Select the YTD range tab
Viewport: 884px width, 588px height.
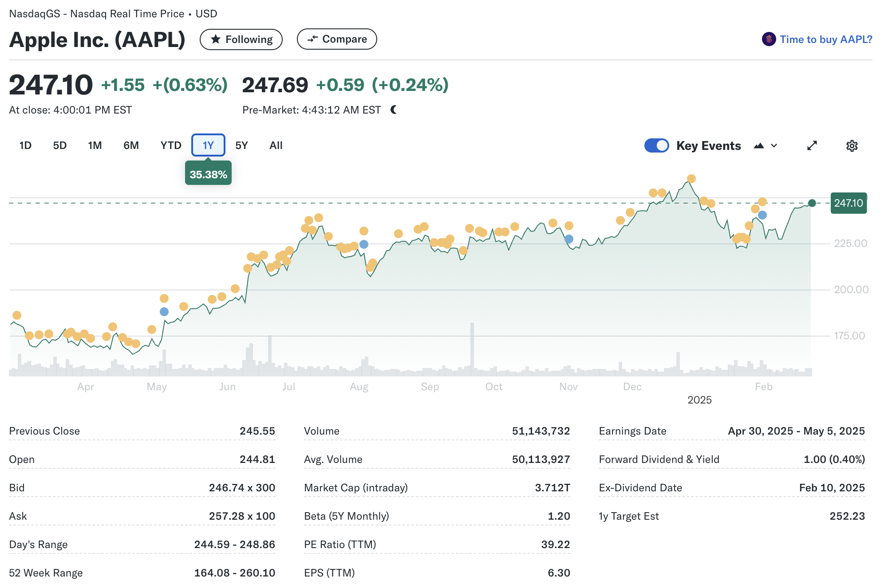click(x=171, y=145)
